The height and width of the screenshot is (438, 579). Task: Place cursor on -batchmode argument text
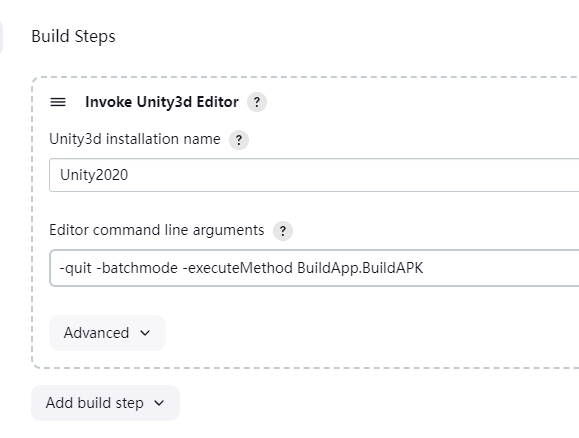coord(137,268)
